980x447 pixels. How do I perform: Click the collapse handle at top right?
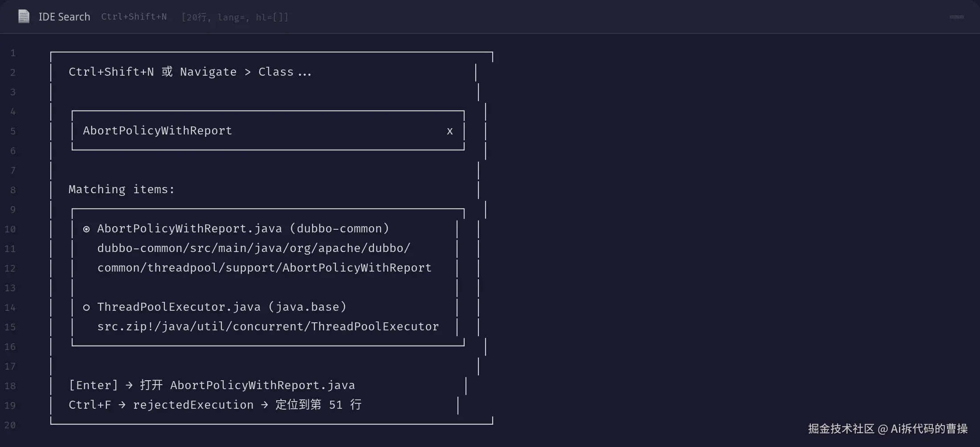tap(956, 17)
